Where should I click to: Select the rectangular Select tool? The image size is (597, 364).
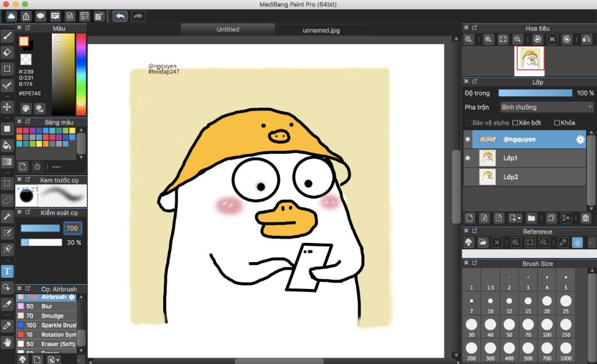pyautogui.click(x=7, y=183)
